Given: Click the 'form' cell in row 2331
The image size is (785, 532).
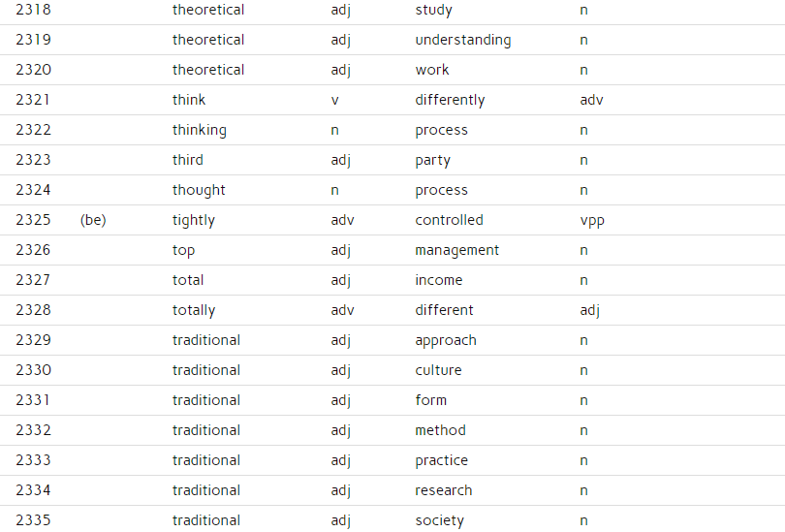Looking at the screenshot, I should (x=430, y=400).
